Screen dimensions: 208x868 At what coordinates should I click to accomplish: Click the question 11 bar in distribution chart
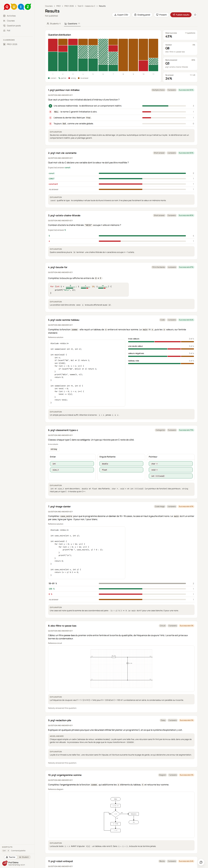(x=154, y=55)
